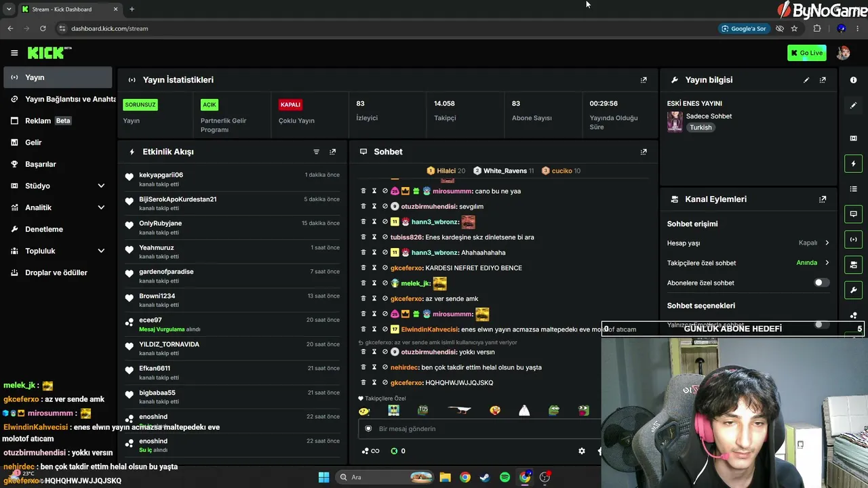Open Steam from the Windows taskbar
Image resolution: width=868 pixels, height=488 pixels.
485,477
